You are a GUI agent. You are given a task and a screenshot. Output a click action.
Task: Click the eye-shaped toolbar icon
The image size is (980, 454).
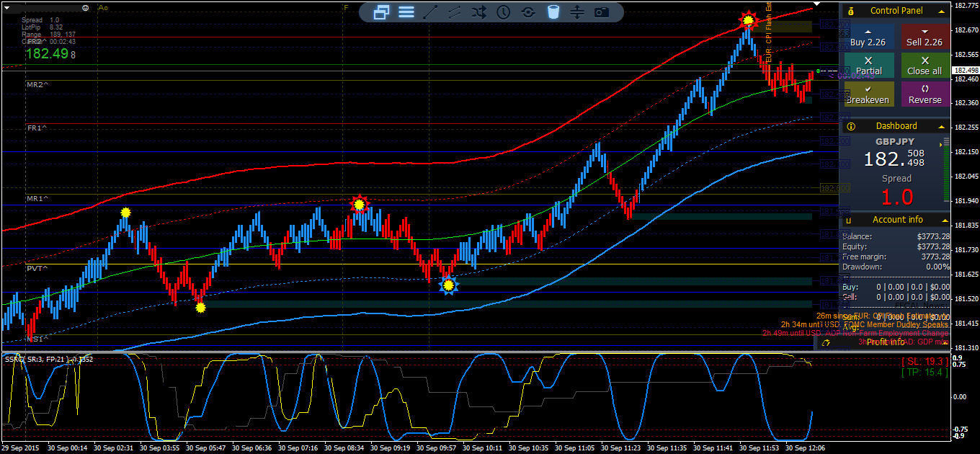click(528, 12)
